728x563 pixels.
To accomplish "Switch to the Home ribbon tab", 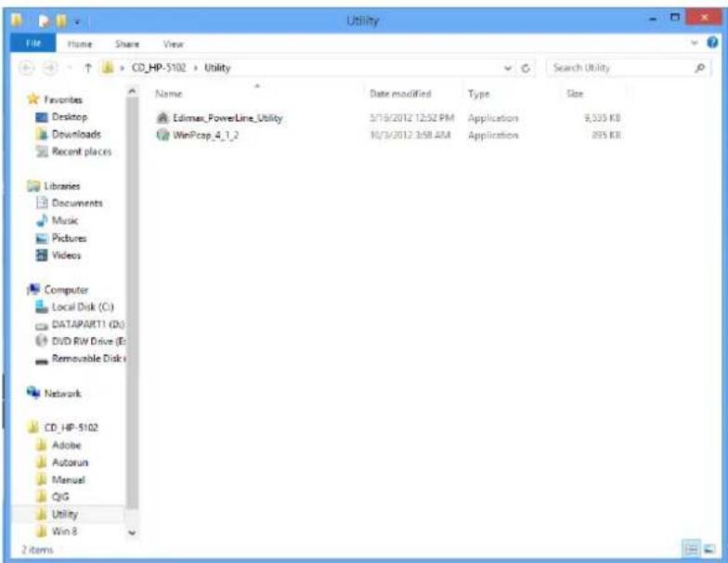I will (80, 45).
